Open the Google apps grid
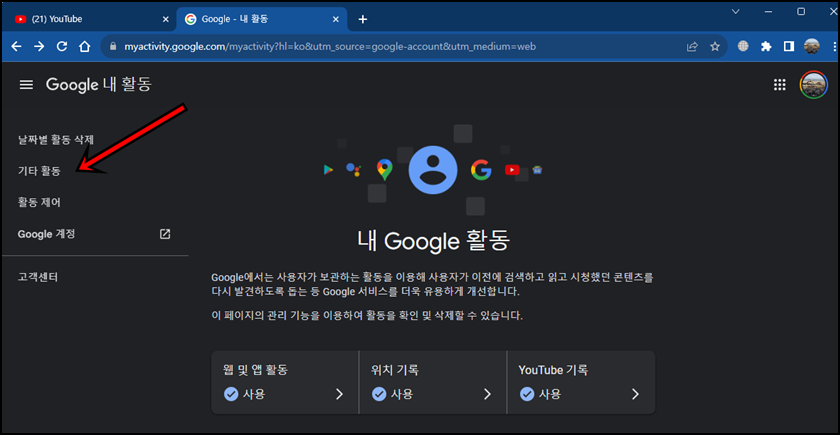Screen dimensions: 840x435 click(x=779, y=85)
